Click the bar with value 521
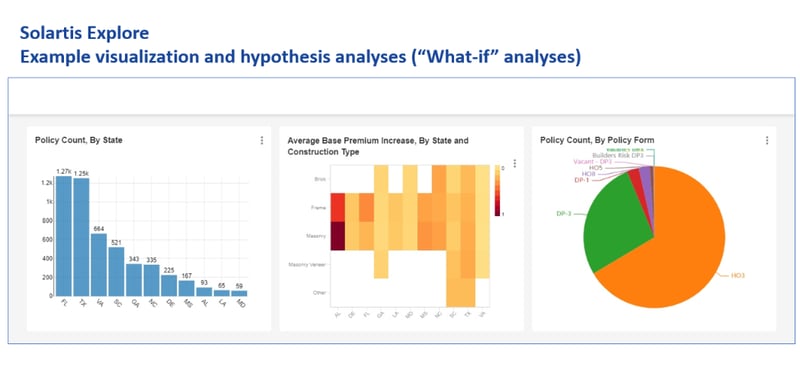The height and width of the screenshot is (367, 800). pyautogui.click(x=116, y=272)
